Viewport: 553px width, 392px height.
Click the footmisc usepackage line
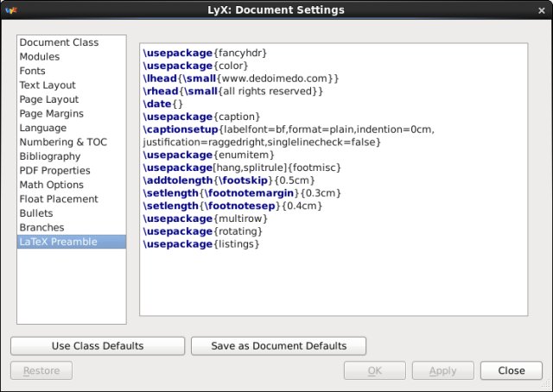[242, 168]
